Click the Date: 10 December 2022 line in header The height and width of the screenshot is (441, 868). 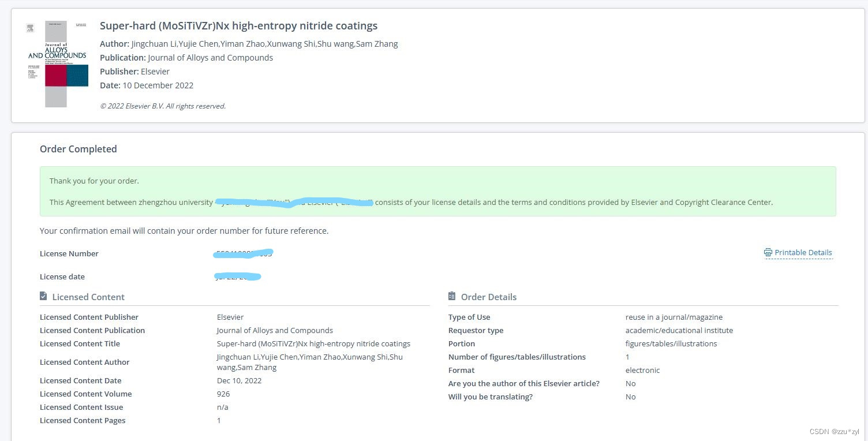[x=147, y=85]
